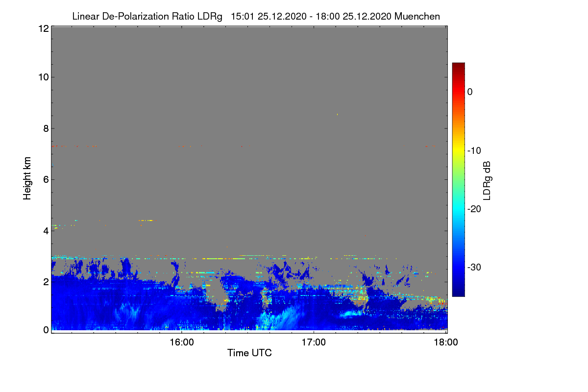Click the isolated yellow pixel near 8.5 km height
The height and width of the screenshot is (392, 588).
(337, 114)
